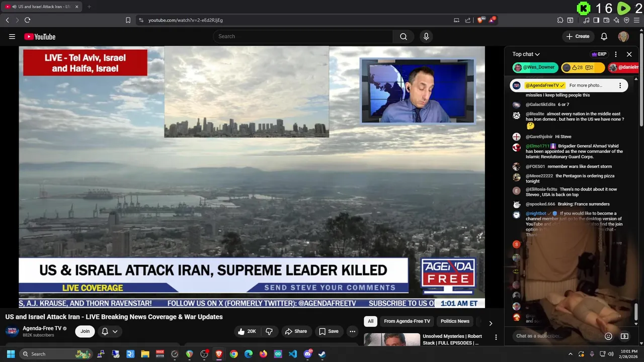Open more actions menu beside Save
644x362 pixels.
pyautogui.click(x=353, y=331)
